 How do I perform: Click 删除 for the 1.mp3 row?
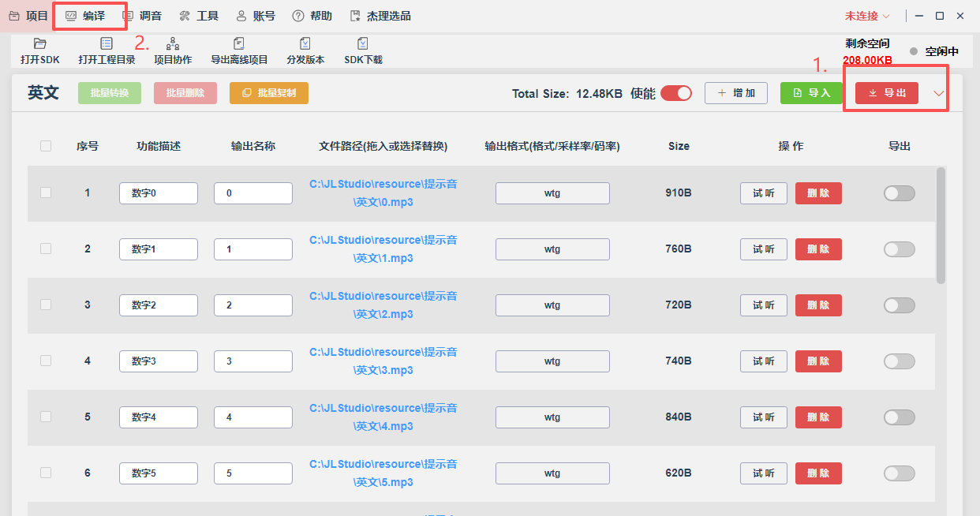coord(818,249)
